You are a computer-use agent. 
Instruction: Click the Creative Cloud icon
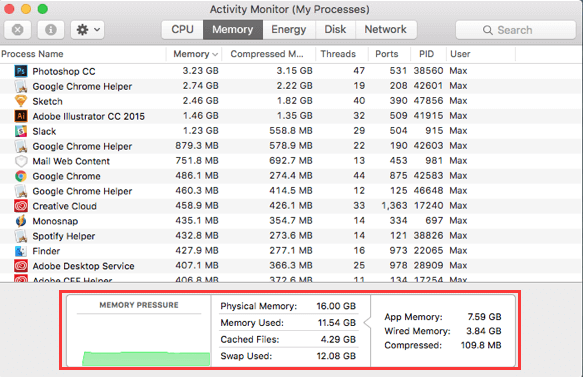[21, 206]
